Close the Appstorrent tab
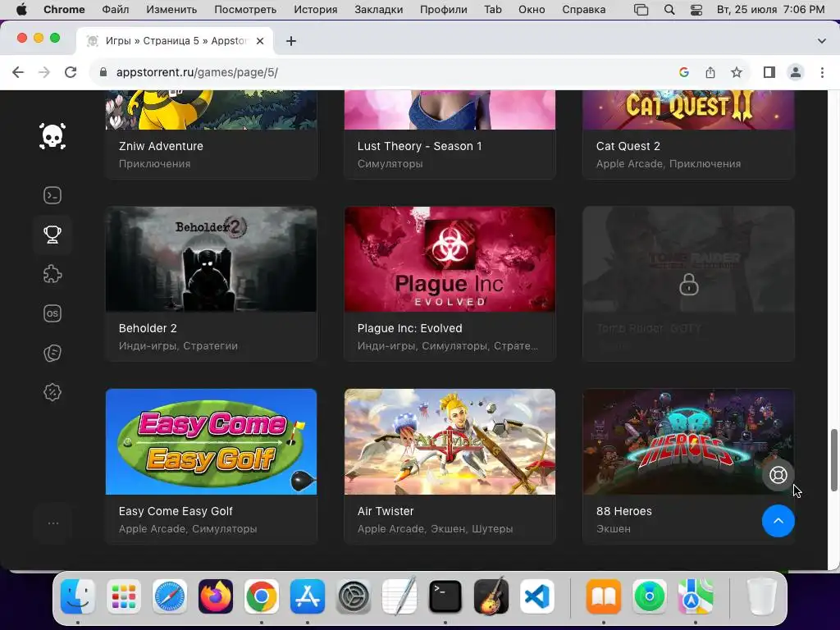Viewport: 840px width, 630px height. tap(260, 41)
